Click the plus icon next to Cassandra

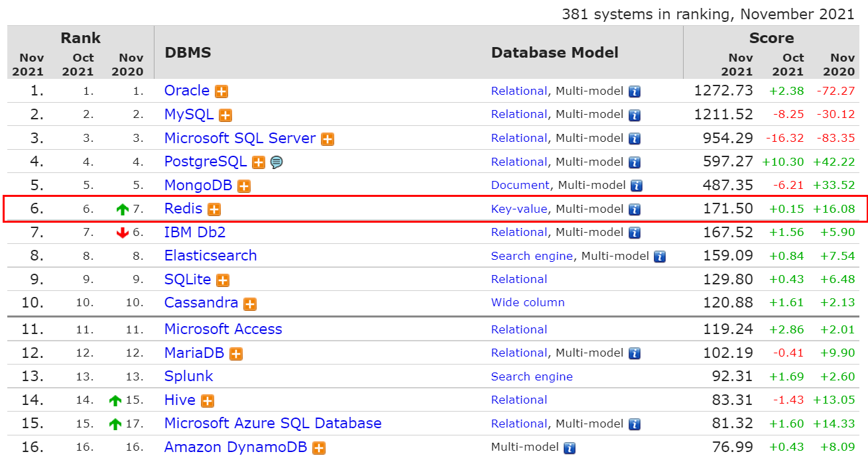tap(250, 304)
